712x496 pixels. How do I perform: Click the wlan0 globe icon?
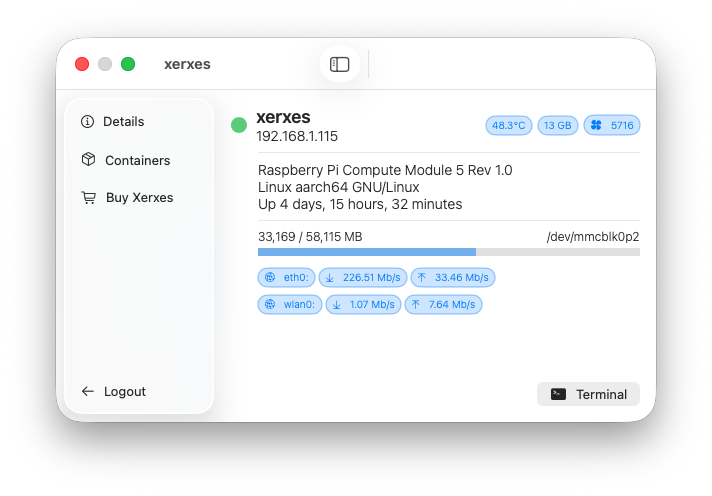pos(270,304)
